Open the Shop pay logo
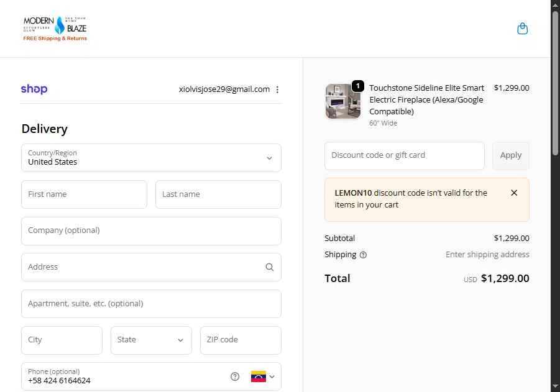The image size is (560, 392). [x=34, y=89]
